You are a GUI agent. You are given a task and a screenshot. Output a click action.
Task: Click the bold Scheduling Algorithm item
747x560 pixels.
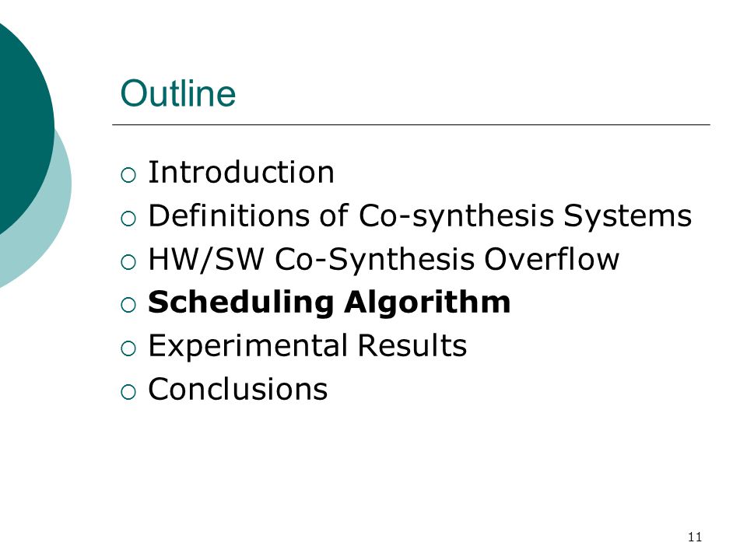[329, 303]
